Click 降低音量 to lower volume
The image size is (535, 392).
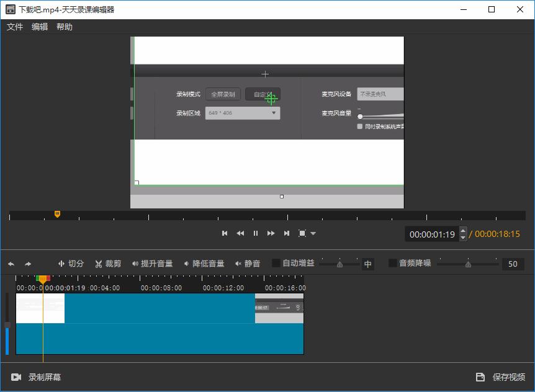[x=204, y=264]
